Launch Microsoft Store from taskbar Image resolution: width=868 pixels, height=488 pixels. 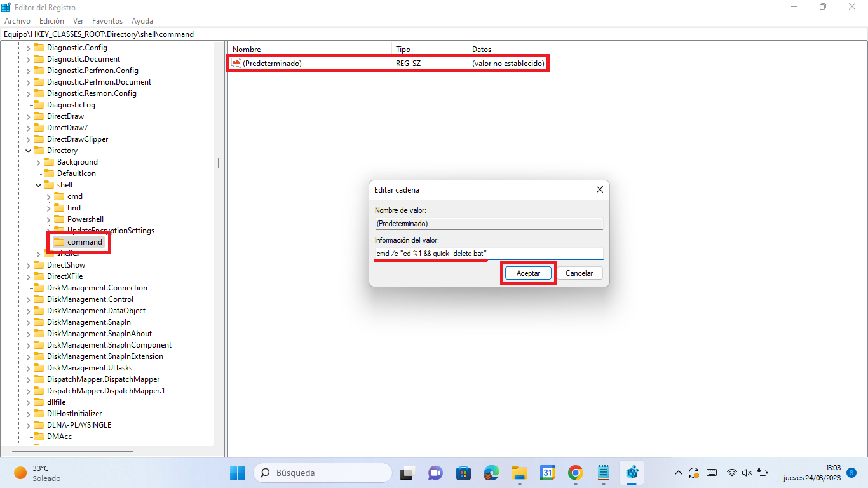pyautogui.click(x=463, y=473)
